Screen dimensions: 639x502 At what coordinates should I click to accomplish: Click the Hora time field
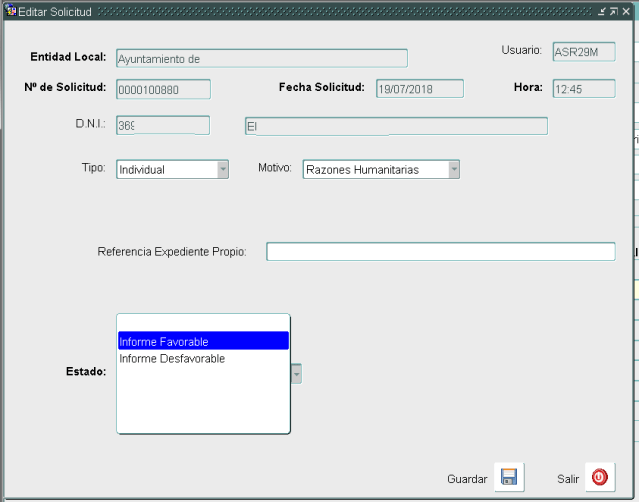583,88
